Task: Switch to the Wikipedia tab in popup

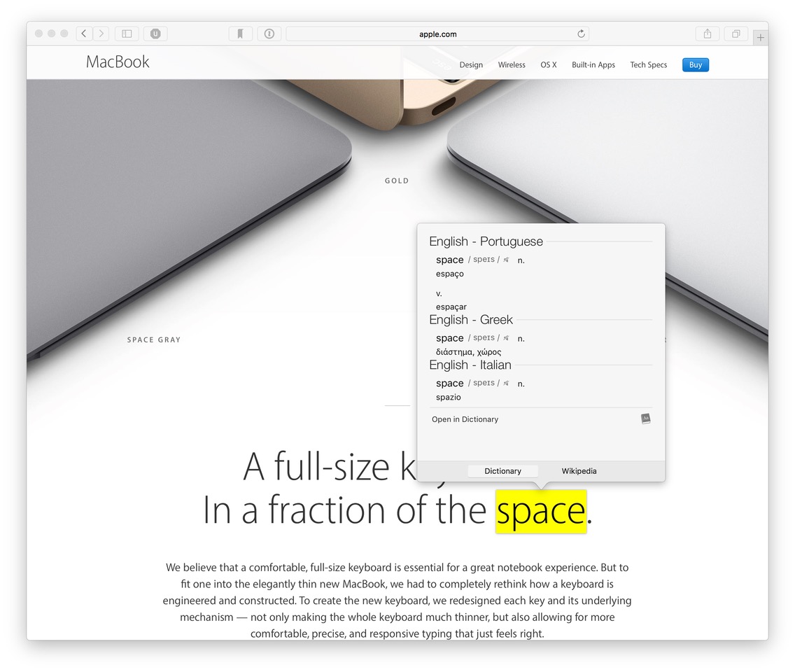Action: [579, 471]
